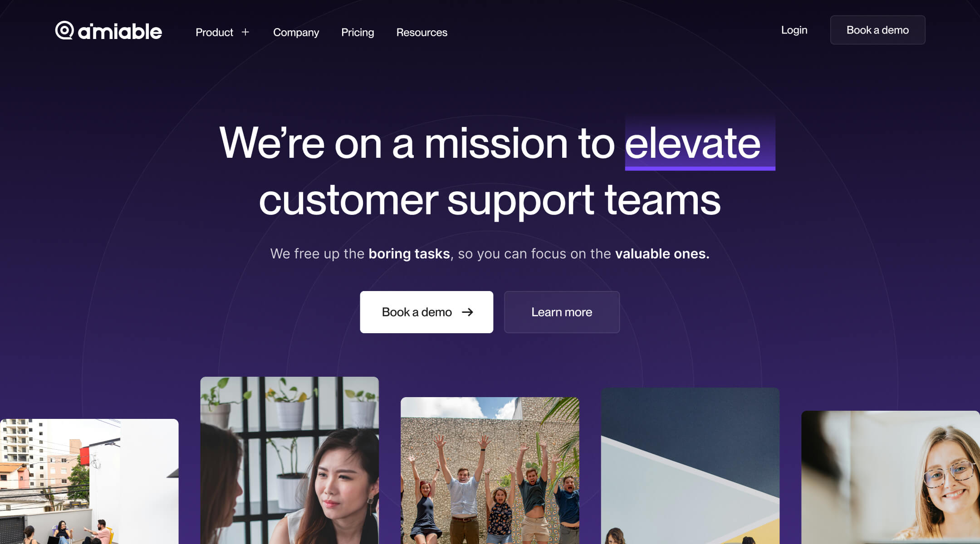
Task: Click the boring tasks subheading text
Action: (409, 253)
